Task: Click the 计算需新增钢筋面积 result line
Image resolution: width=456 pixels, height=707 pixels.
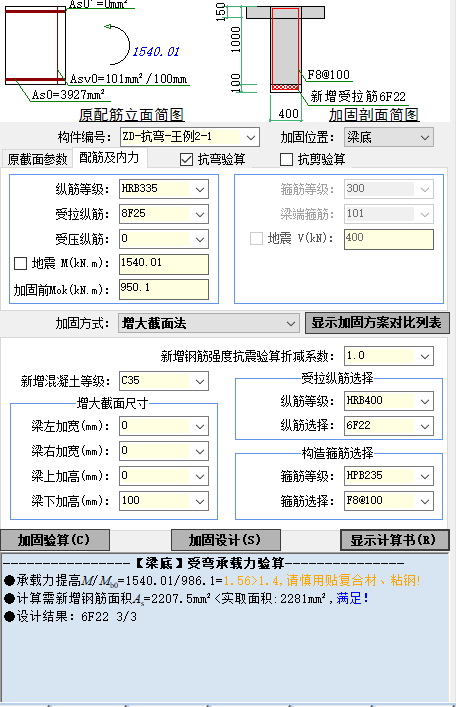Action: [186, 599]
